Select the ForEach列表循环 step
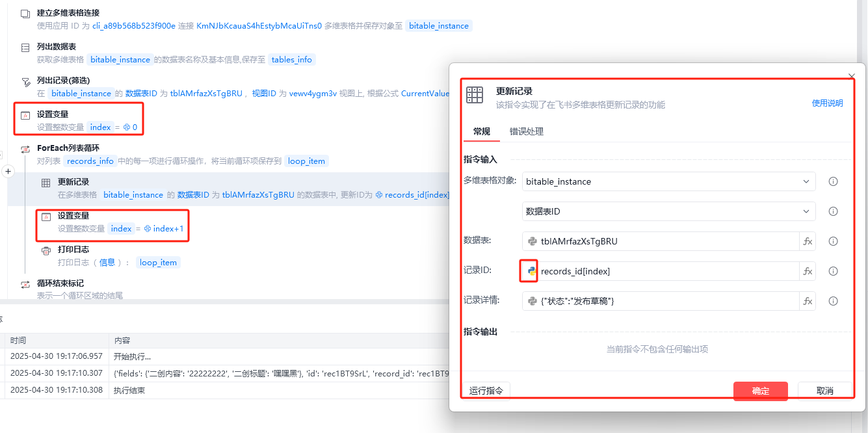Viewport: 868px width, 433px height. [68, 148]
